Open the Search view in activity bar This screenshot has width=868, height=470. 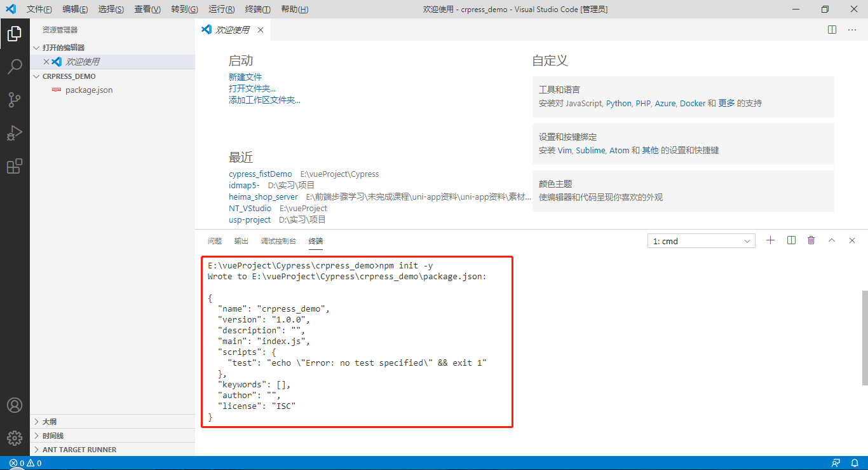(x=15, y=67)
